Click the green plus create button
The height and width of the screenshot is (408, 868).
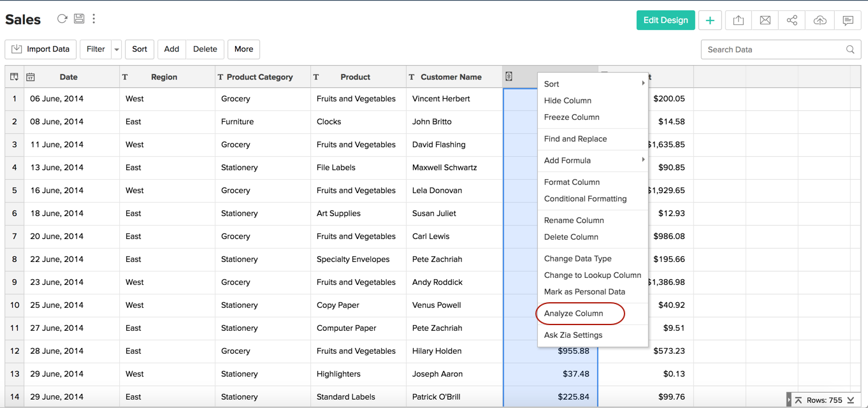click(x=710, y=20)
